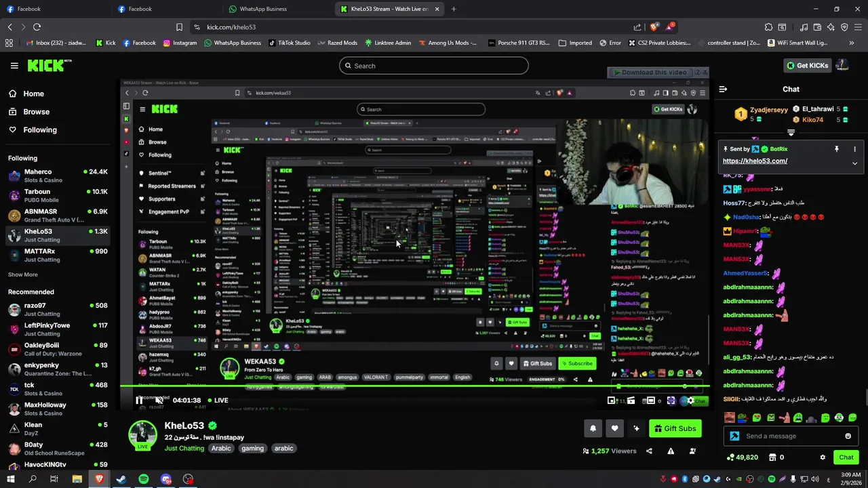Click the gaming tag chip
Screen dimensions: 868x488
(252, 448)
